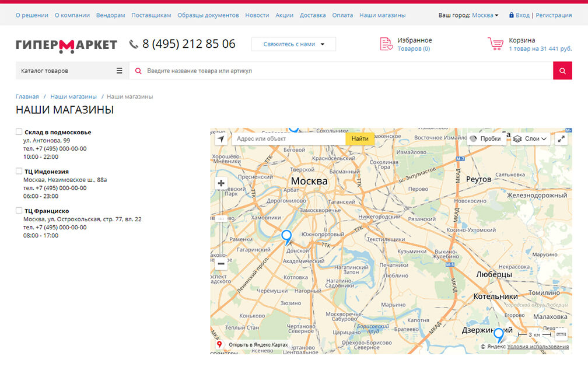The height and width of the screenshot is (370, 588).
Task: Click the 10:00 - 22:00 hours text
Action: (41, 157)
